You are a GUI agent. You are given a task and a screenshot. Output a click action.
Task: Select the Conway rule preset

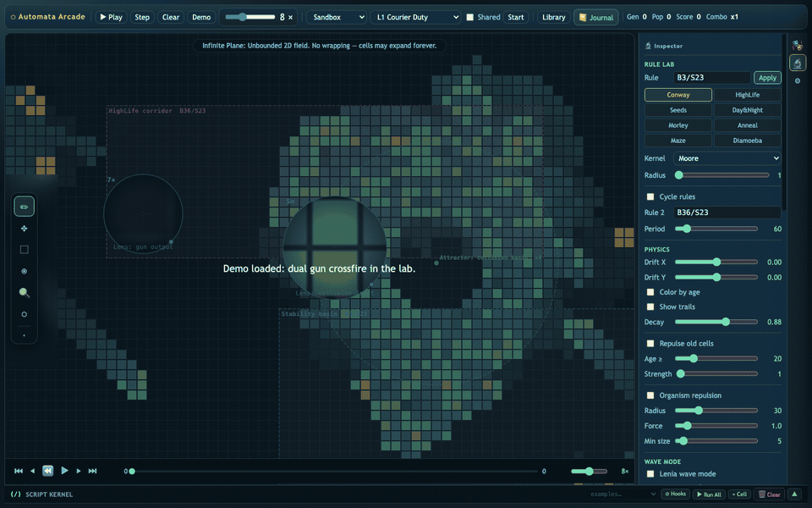(678, 95)
